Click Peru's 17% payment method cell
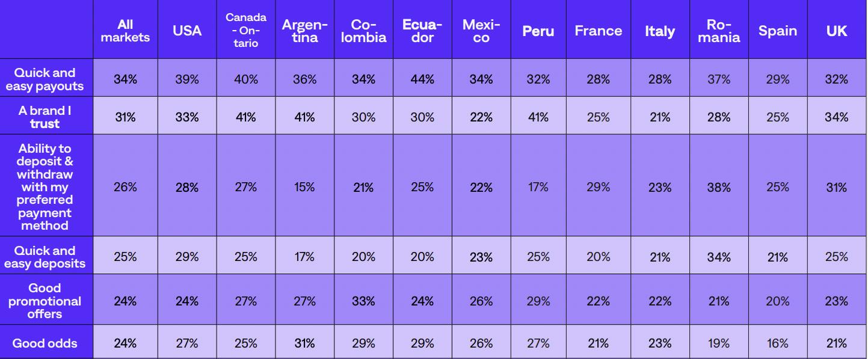Viewport: 868px width, 359px height. pos(539,186)
